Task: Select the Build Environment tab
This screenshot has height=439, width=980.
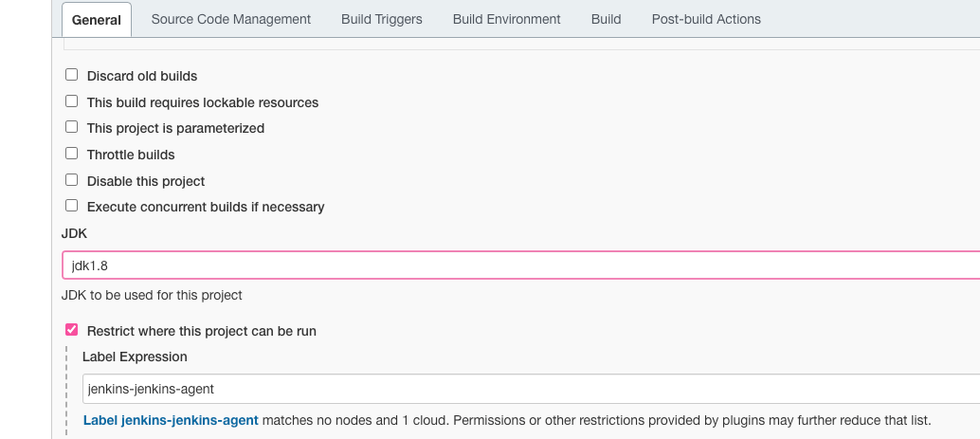Action: [506, 19]
